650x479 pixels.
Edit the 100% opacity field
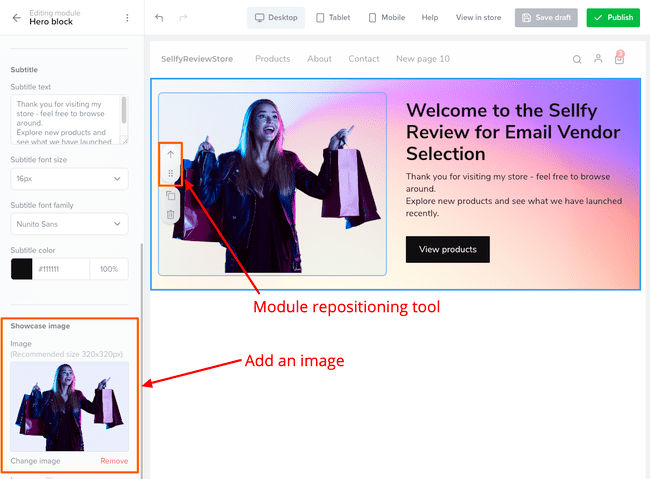point(109,269)
